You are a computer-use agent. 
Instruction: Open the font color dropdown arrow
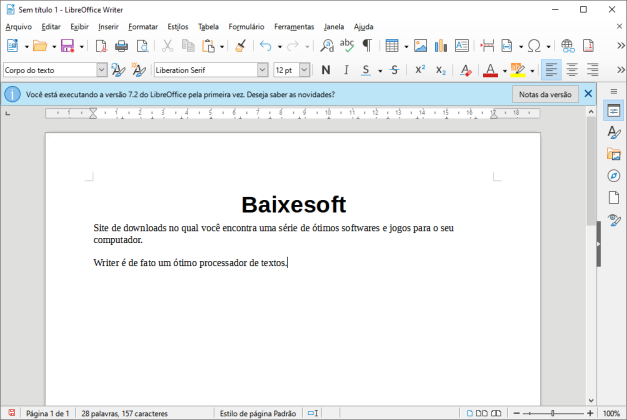click(x=505, y=71)
